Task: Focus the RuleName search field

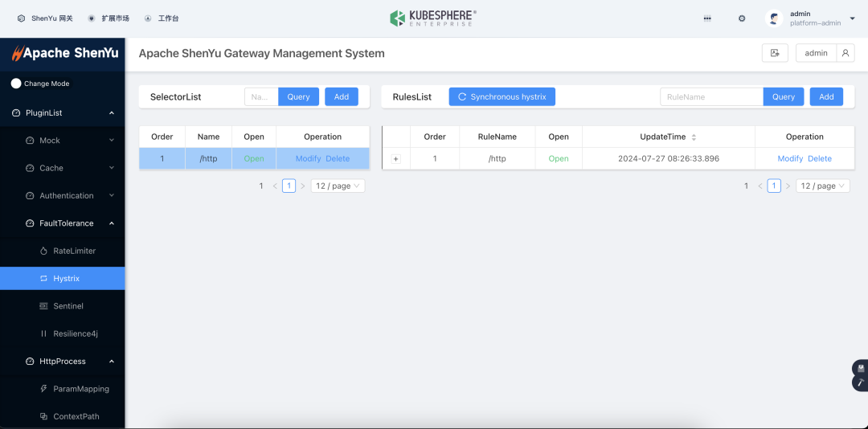Action: coord(712,97)
